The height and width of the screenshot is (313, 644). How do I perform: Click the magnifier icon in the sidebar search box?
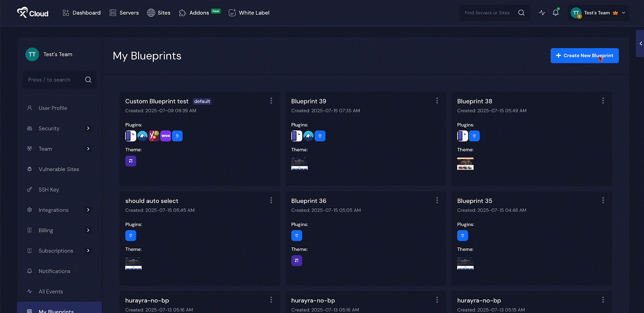[88, 80]
